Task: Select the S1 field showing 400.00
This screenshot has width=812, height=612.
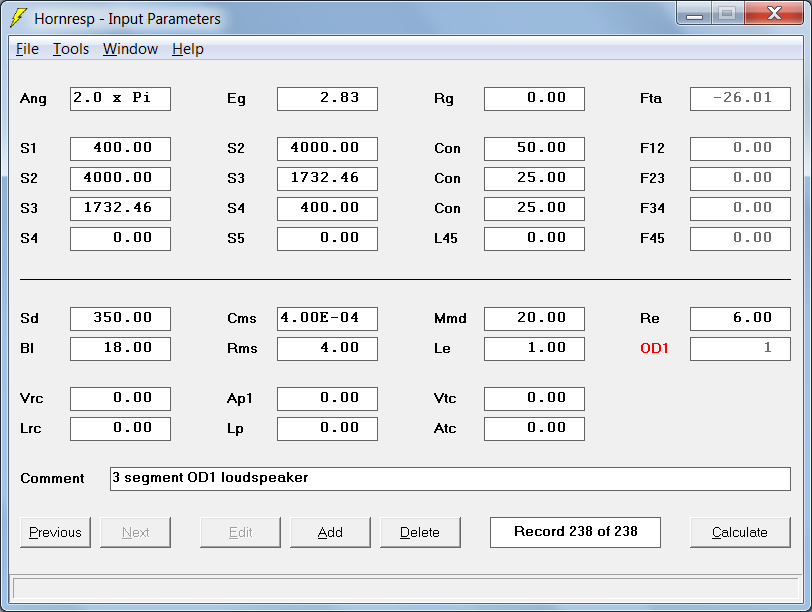Action: 120,149
